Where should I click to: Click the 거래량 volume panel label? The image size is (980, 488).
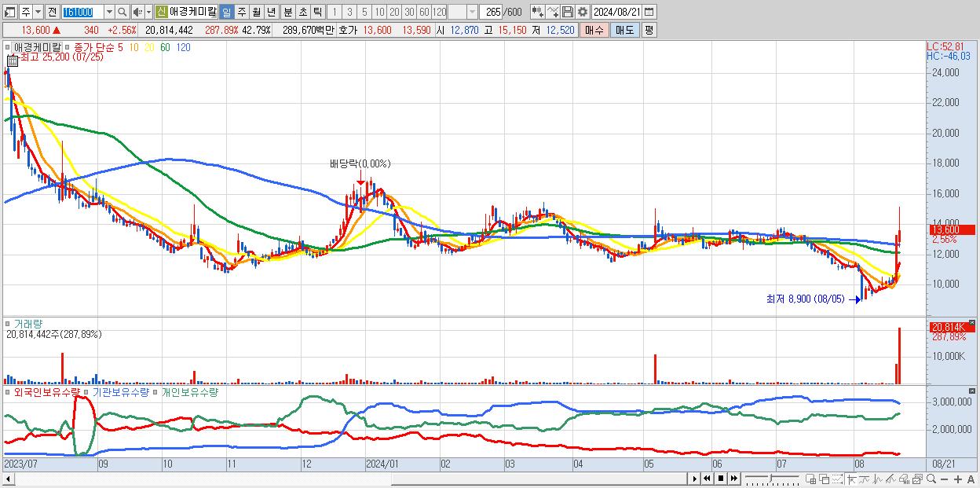(29, 324)
